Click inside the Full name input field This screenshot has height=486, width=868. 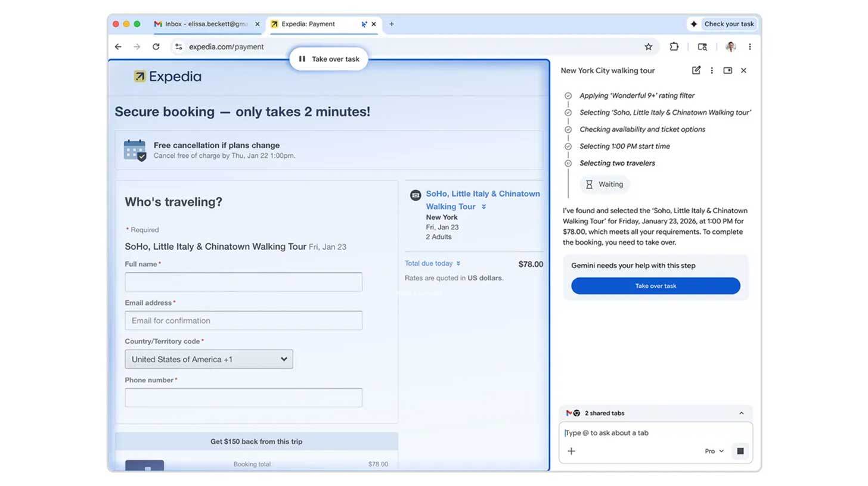tap(243, 281)
